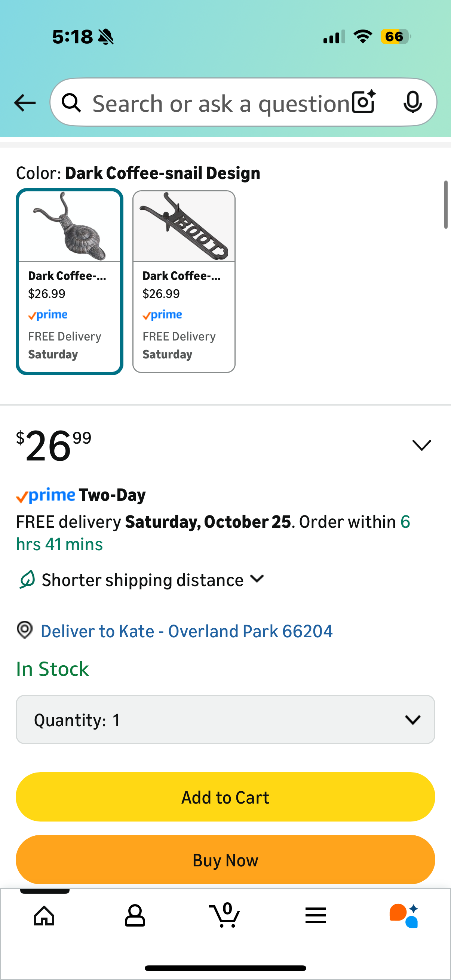Tap the camera lens search icon
The image size is (451, 980).
pos(363,102)
